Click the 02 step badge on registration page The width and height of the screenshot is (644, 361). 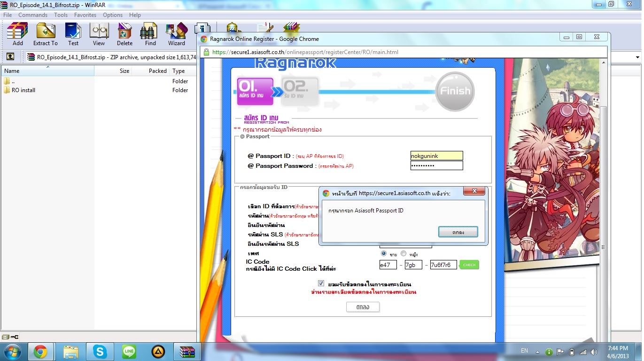tap(300, 91)
